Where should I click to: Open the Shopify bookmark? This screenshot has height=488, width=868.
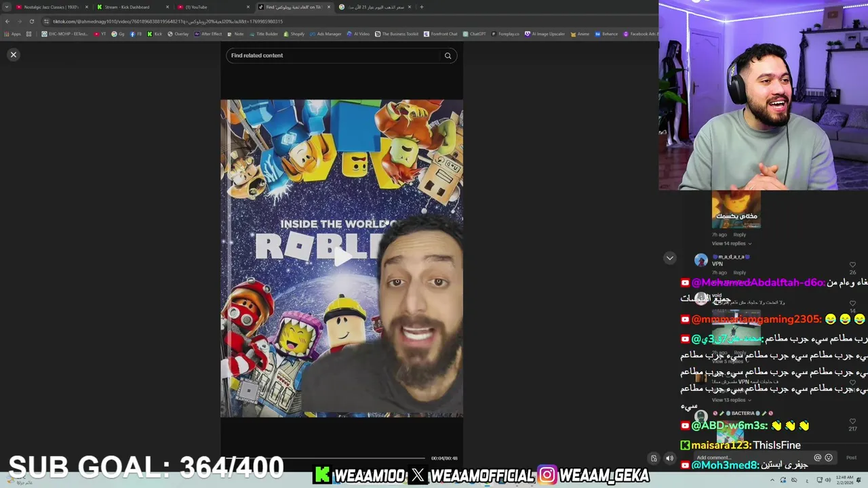point(294,34)
